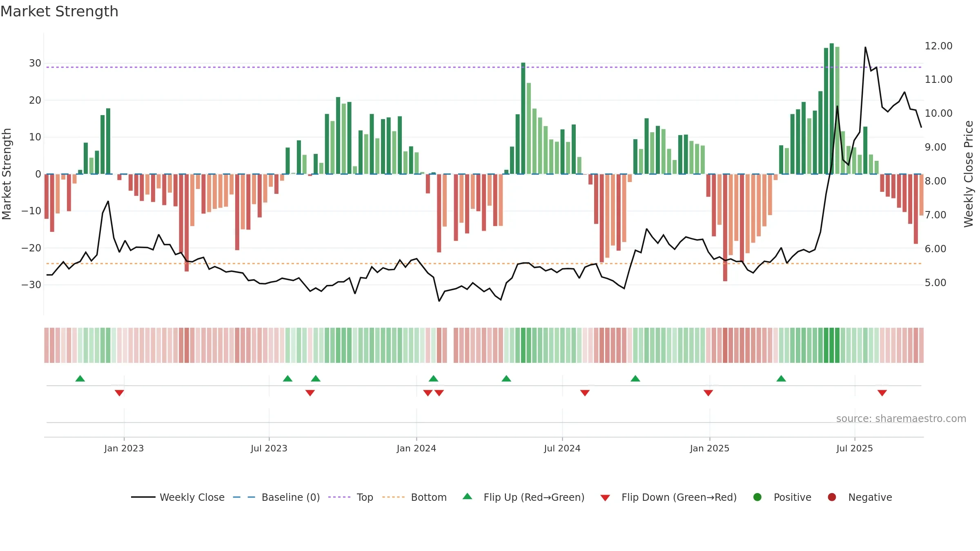
Task: Click flip-down marker at Jan 2025
Action: [708, 393]
